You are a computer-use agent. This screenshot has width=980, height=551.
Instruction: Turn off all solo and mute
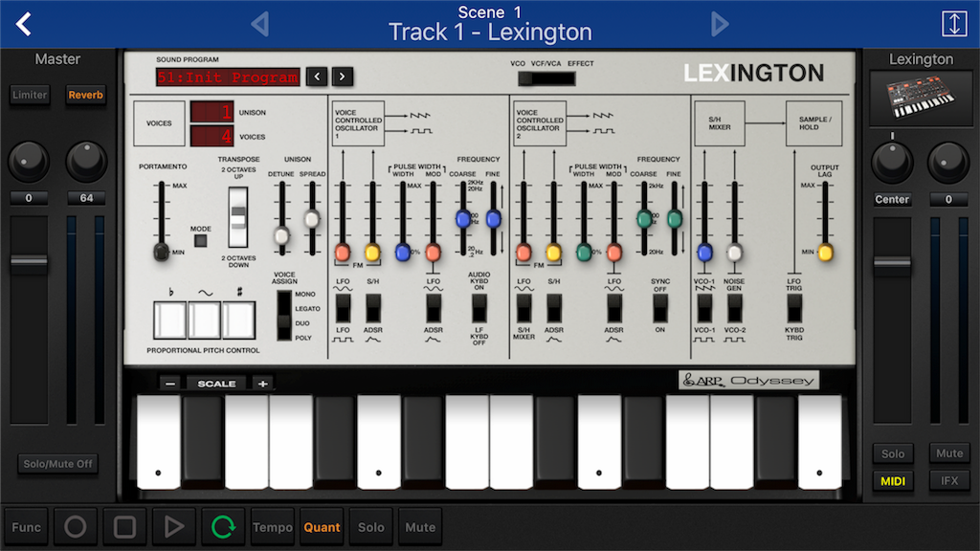(x=57, y=464)
